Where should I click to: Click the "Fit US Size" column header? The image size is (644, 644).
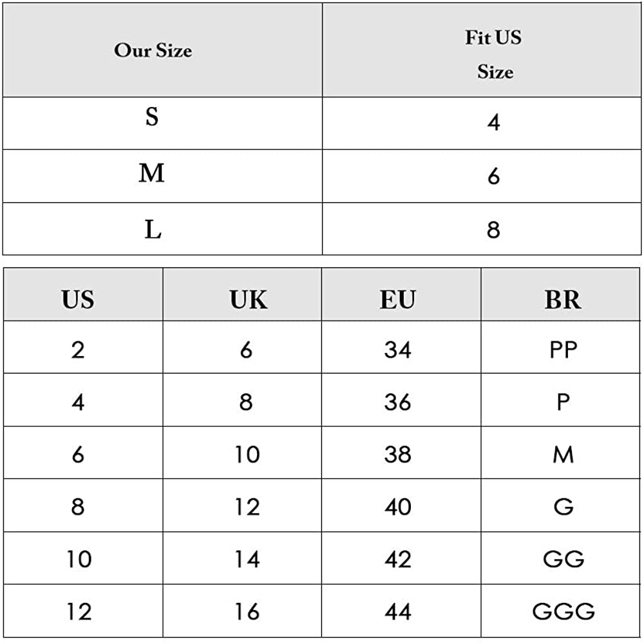click(x=494, y=54)
